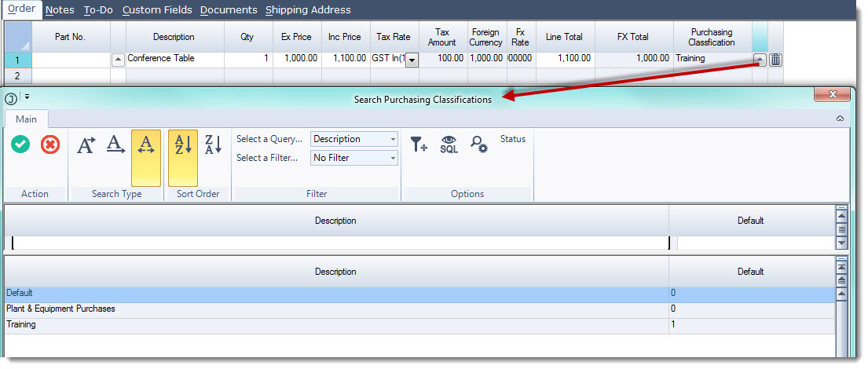Image resolution: width=868 pixels, height=369 pixels.
Task: Open the Notes tab
Action: pos(60,10)
